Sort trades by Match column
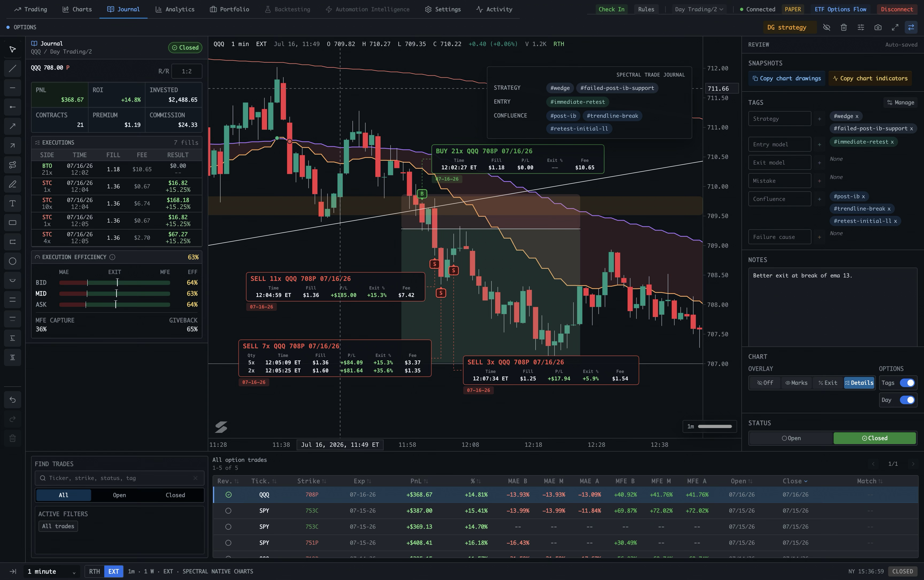Screen dimensions: 924x580 (869, 481)
